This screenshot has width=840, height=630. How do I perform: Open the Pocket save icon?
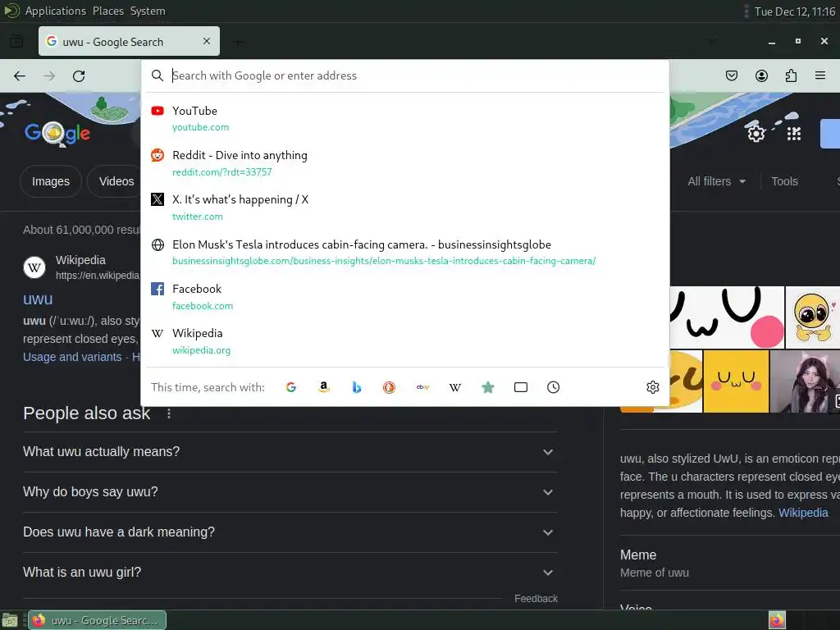coord(731,75)
